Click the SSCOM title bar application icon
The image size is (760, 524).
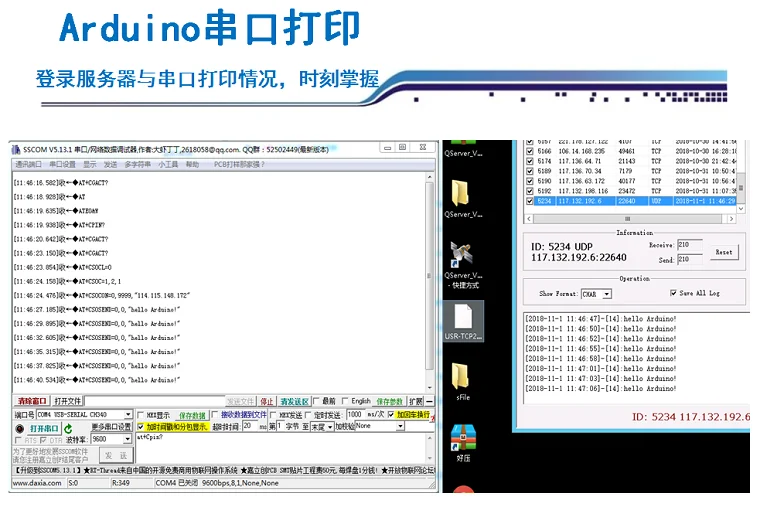(x=16, y=149)
